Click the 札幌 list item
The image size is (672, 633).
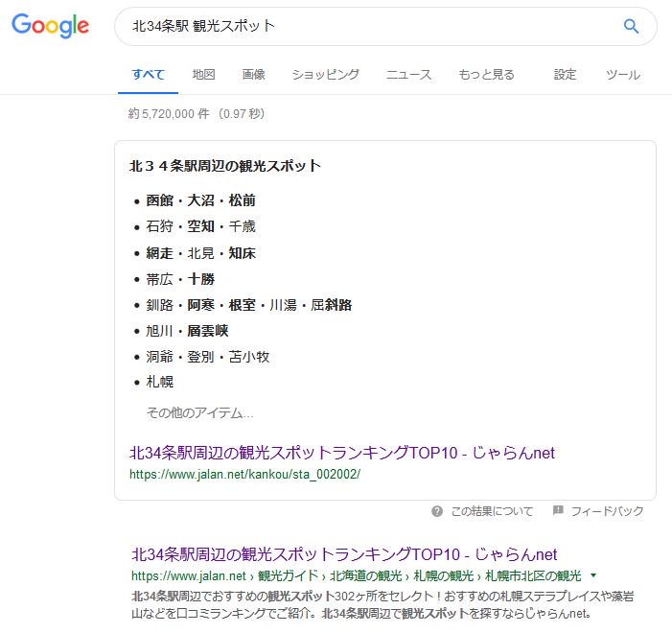click(159, 382)
